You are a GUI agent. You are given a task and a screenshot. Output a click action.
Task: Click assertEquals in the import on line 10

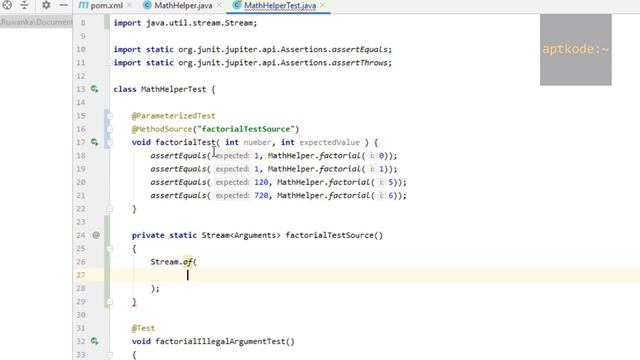(360, 49)
